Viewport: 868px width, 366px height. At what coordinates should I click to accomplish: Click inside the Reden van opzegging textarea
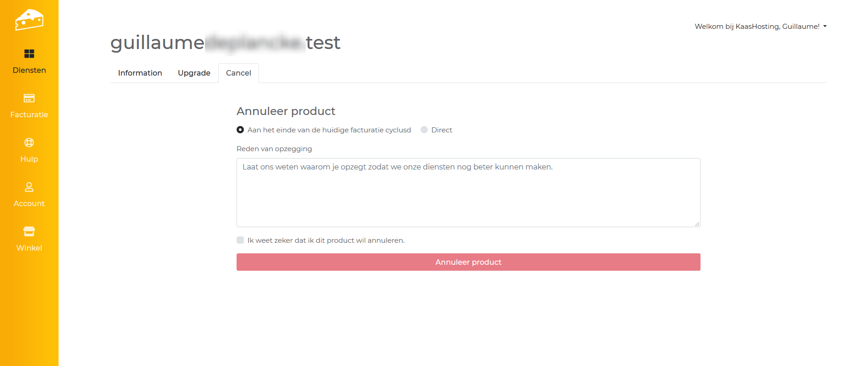(468, 192)
